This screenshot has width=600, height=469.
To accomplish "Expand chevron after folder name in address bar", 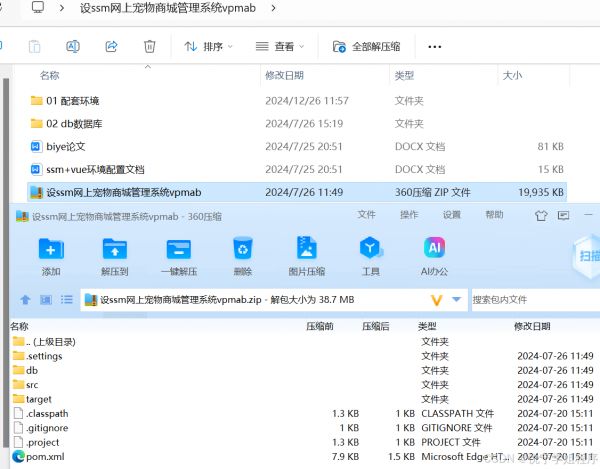I will click(x=273, y=8).
